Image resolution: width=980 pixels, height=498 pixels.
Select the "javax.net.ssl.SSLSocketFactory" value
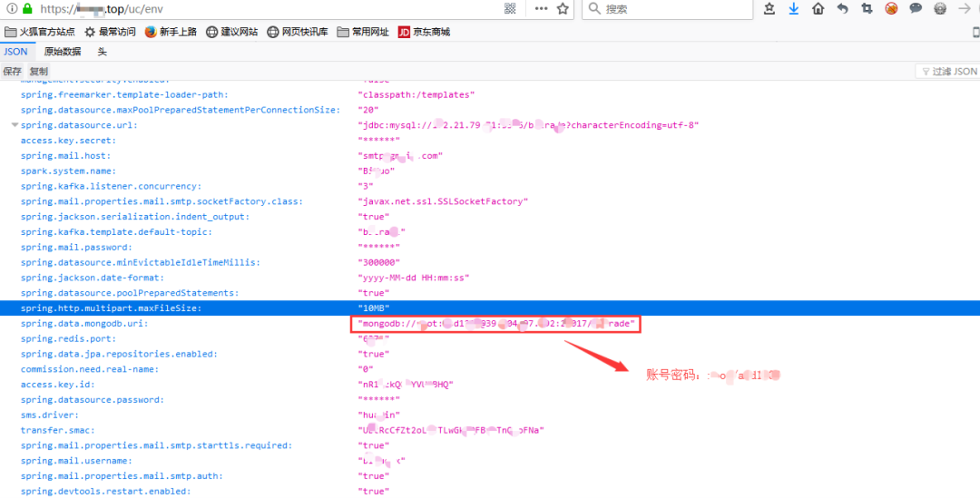click(x=443, y=201)
